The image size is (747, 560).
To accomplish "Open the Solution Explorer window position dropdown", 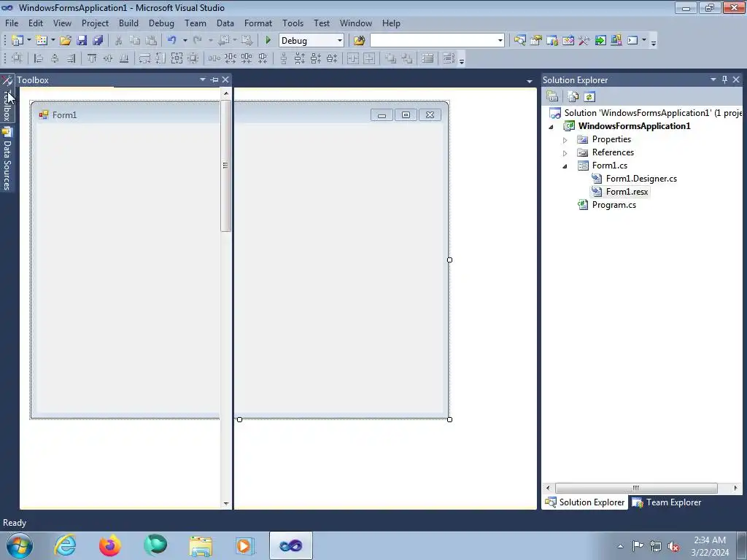I will pyautogui.click(x=713, y=79).
